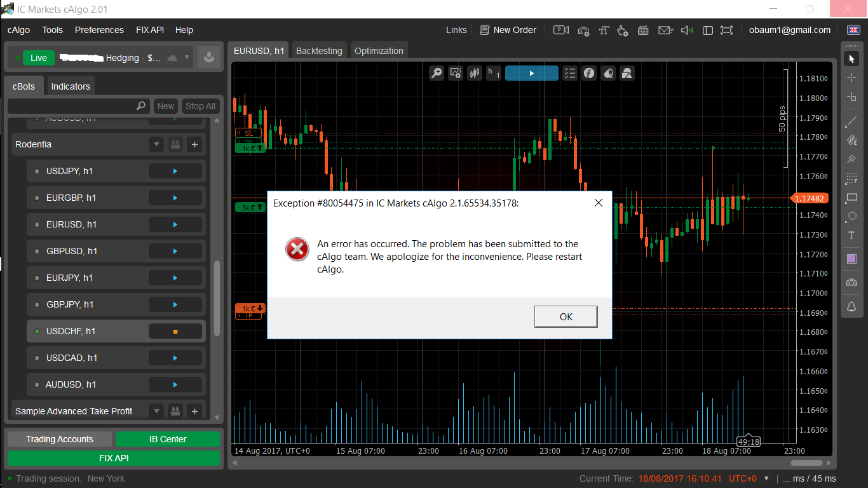Select the text T drawing tool
Image resolution: width=868 pixels, height=488 pixels.
pyautogui.click(x=851, y=235)
